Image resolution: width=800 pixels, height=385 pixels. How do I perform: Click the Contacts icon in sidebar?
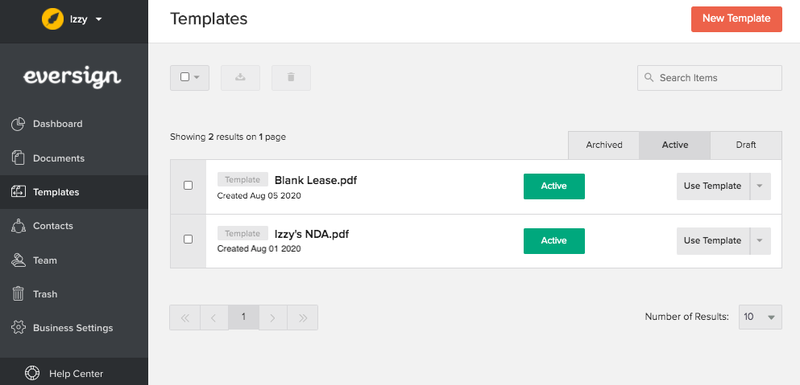click(18, 226)
